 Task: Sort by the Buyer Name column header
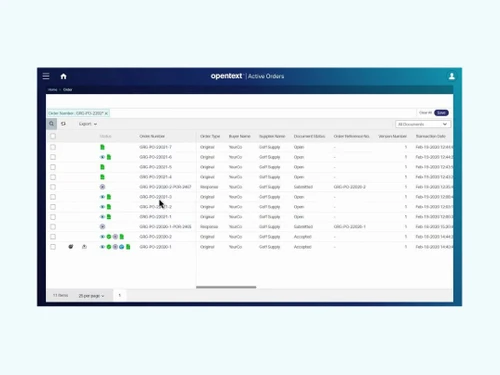(239, 136)
